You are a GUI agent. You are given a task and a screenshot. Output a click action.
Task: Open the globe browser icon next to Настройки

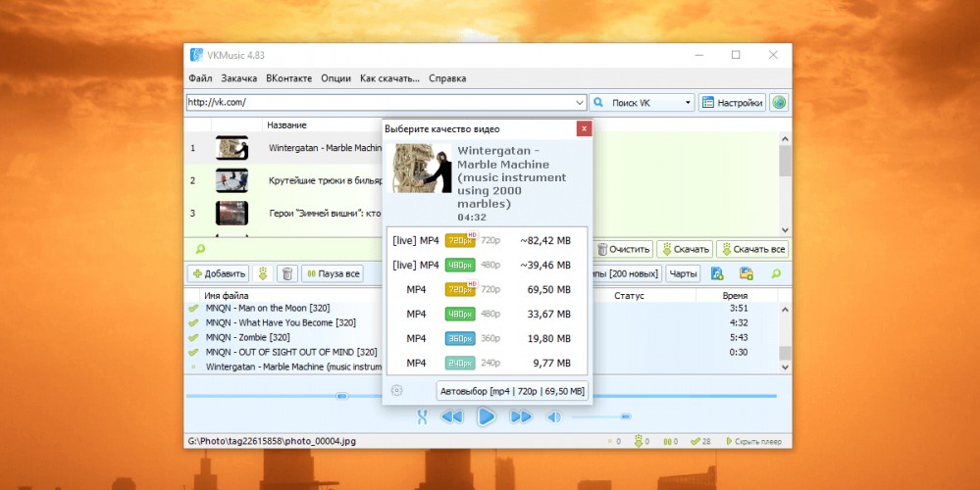click(779, 103)
